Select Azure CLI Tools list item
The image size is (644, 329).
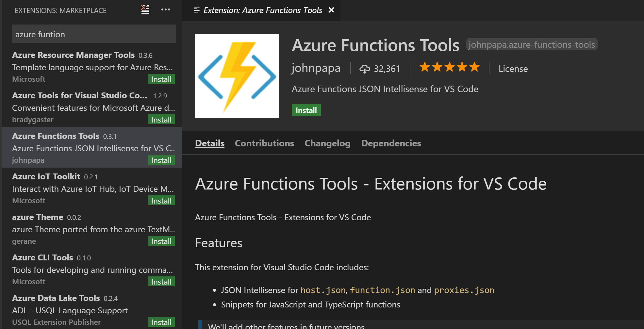pos(92,269)
